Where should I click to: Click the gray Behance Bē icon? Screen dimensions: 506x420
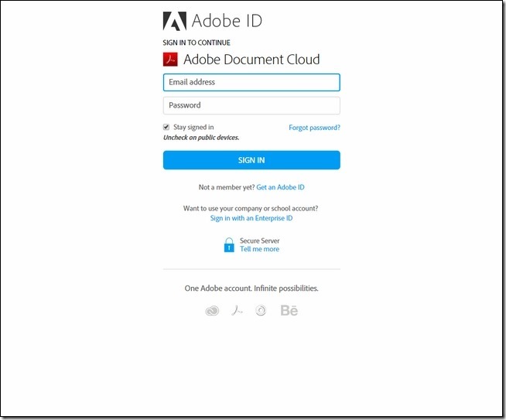289,311
